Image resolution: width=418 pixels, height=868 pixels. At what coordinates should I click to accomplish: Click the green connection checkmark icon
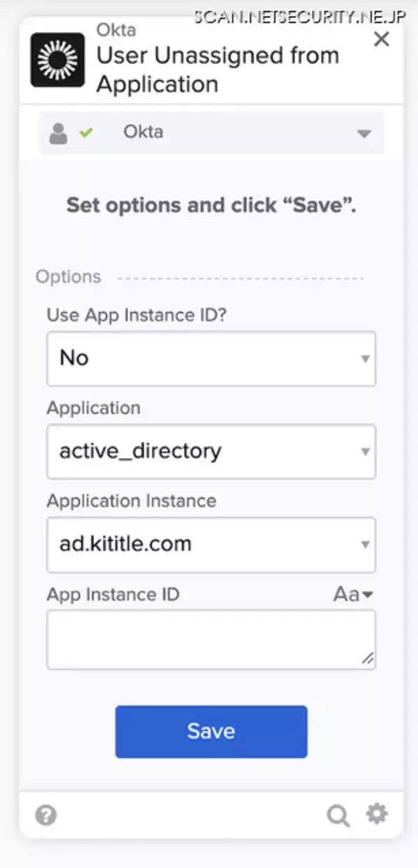click(x=86, y=132)
